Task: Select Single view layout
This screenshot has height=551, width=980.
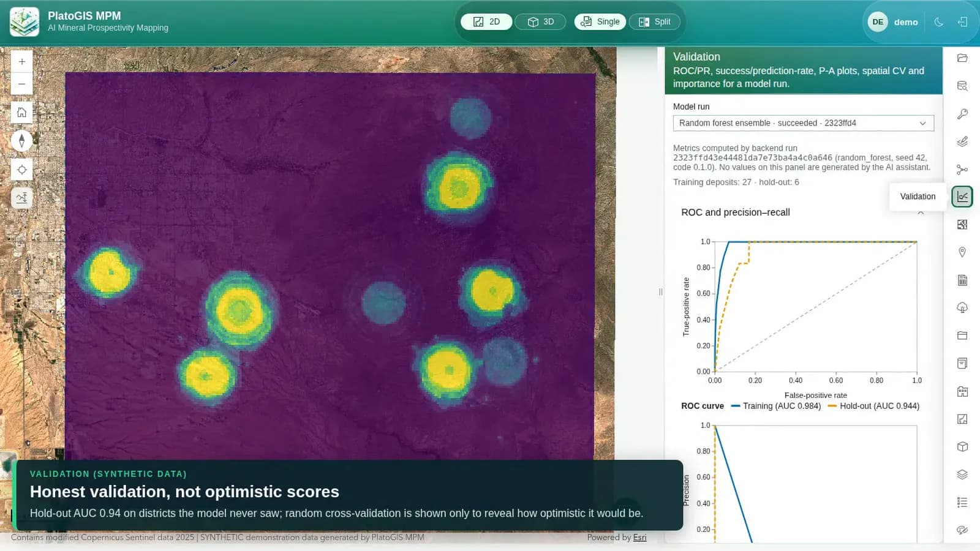Action: click(x=600, y=22)
